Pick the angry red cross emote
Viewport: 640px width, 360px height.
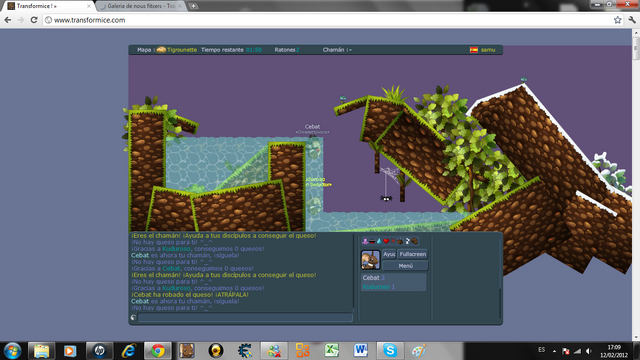pyautogui.click(x=393, y=241)
